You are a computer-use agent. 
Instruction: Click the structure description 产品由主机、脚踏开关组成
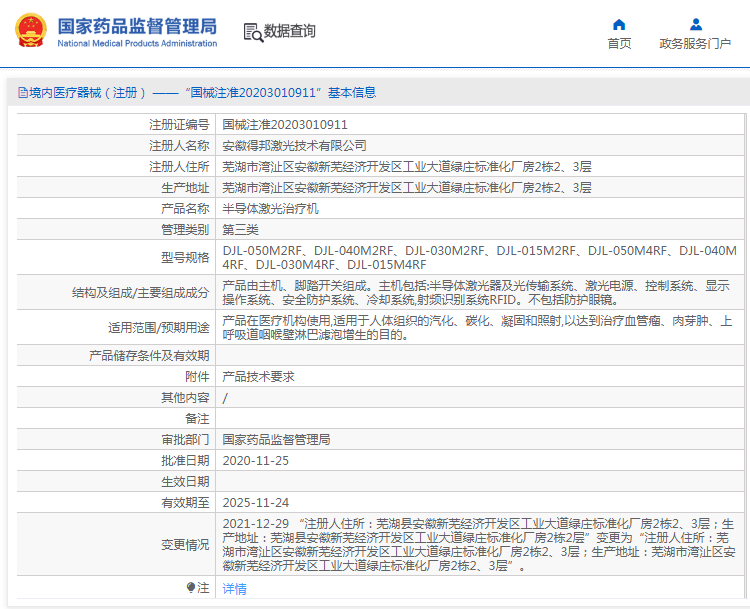click(476, 292)
